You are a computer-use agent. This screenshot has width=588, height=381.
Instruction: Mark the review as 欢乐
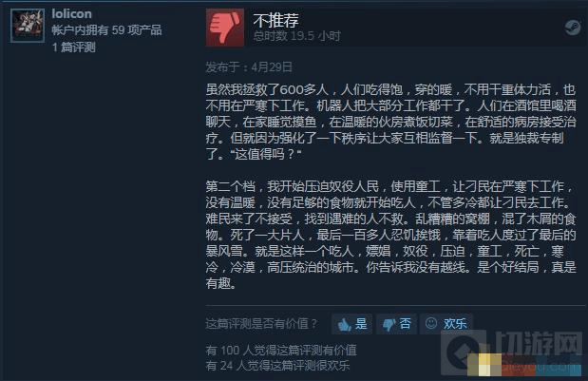pyautogui.click(x=446, y=323)
